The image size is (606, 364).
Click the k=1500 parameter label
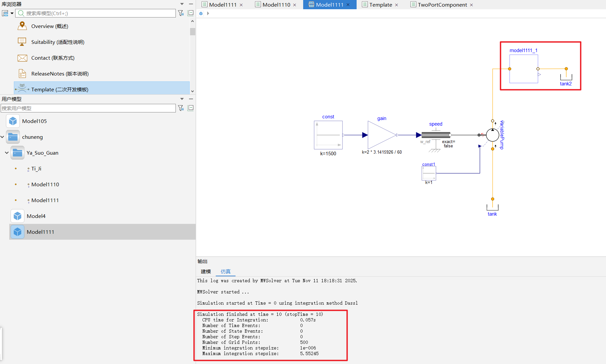coord(328,154)
